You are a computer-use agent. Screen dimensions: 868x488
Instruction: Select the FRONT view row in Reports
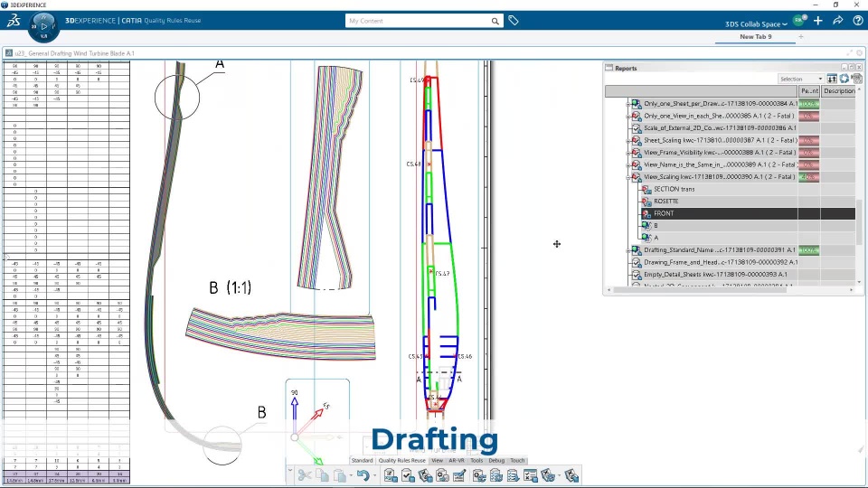(x=748, y=213)
